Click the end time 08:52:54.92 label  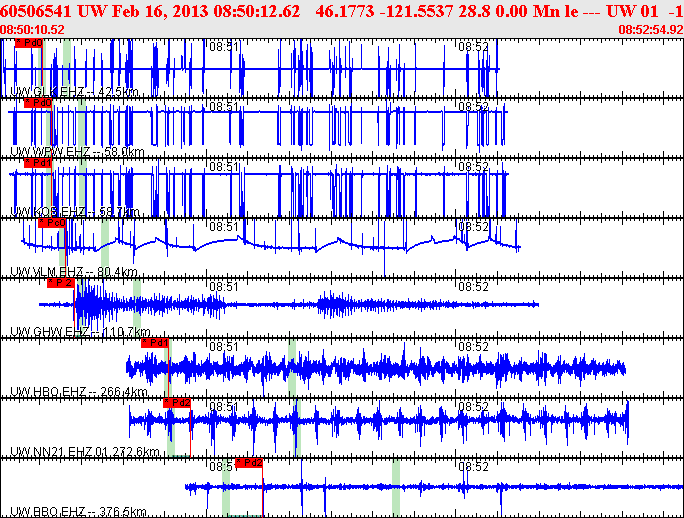click(651, 30)
